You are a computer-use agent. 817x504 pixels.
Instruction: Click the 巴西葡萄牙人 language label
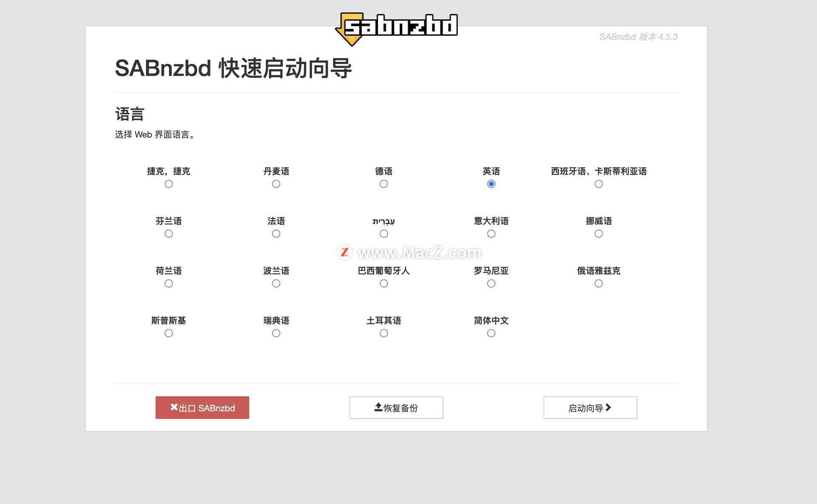click(x=384, y=271)
